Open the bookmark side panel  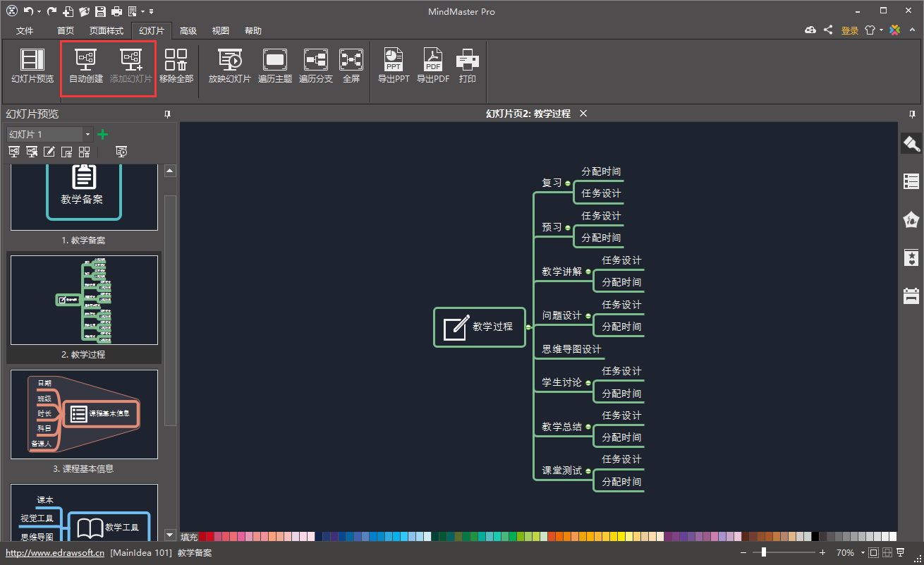[911, 257]
